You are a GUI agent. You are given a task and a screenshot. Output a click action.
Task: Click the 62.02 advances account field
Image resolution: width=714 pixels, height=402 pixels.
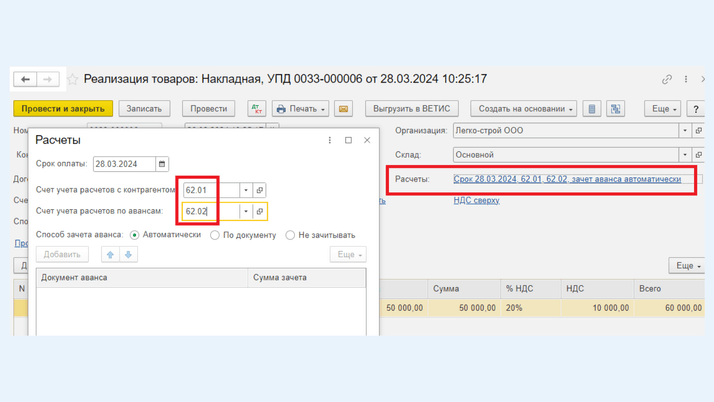pyautogui.click(x=211, y=211)
